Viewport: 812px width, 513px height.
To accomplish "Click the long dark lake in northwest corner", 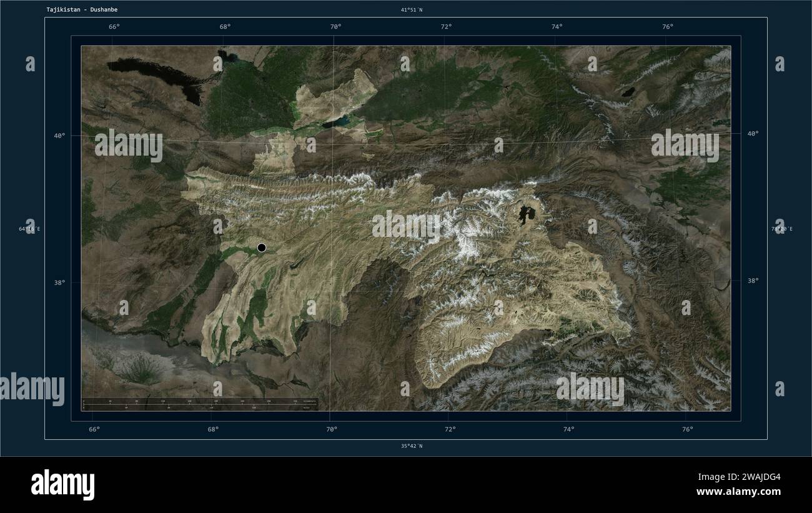I will point(156,76).
